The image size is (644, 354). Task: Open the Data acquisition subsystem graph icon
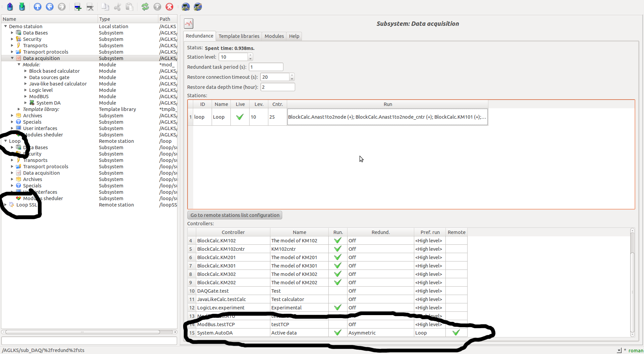pos(189,23)
